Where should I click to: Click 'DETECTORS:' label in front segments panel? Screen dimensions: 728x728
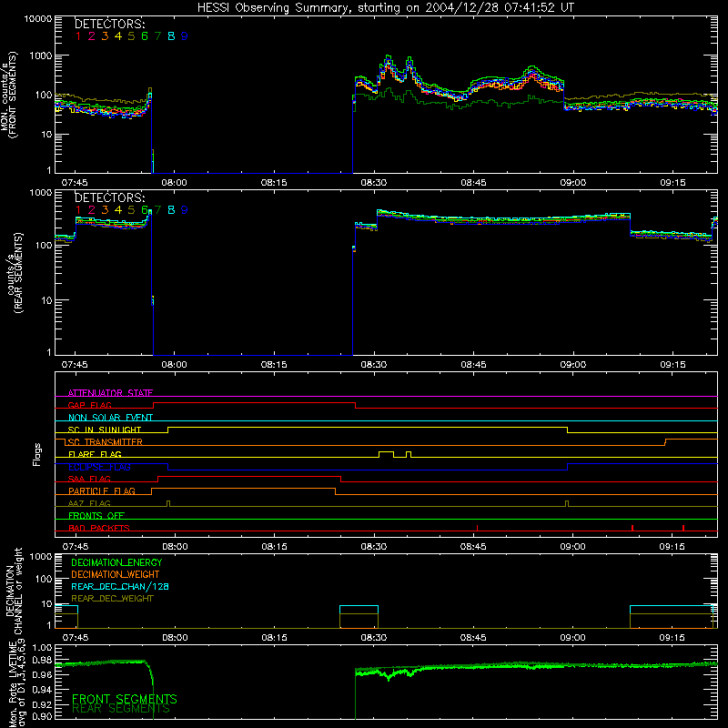point(110,24)
